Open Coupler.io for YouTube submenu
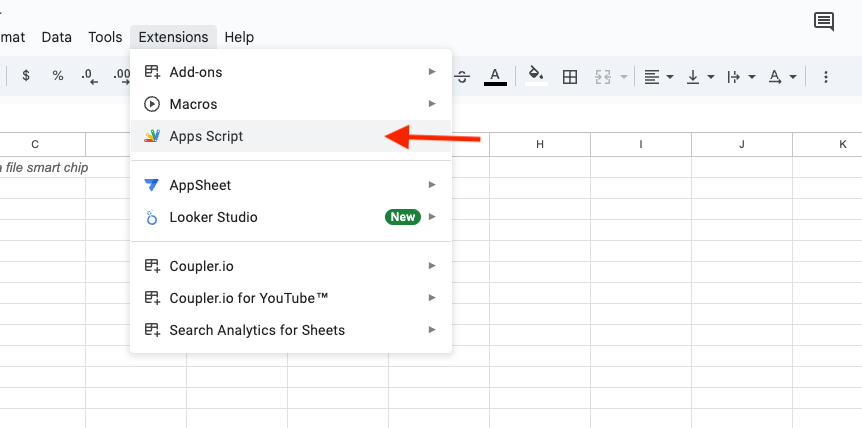 (x=291, y=298)
